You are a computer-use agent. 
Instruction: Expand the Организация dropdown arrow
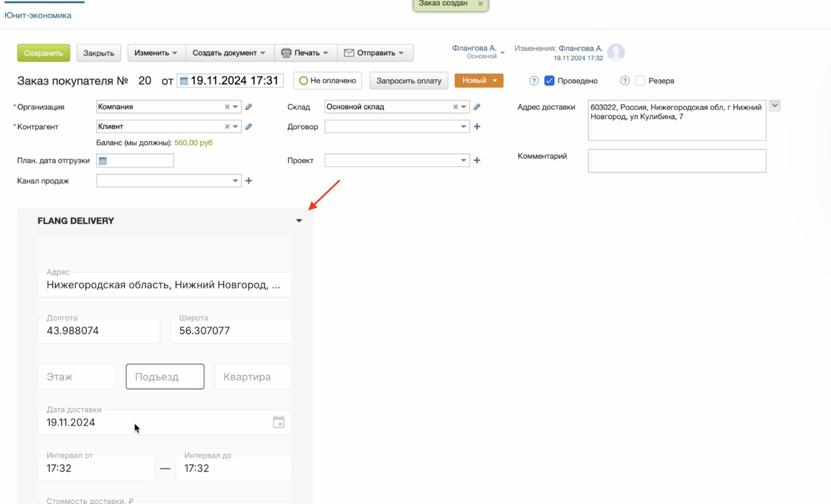pos(235,107)
